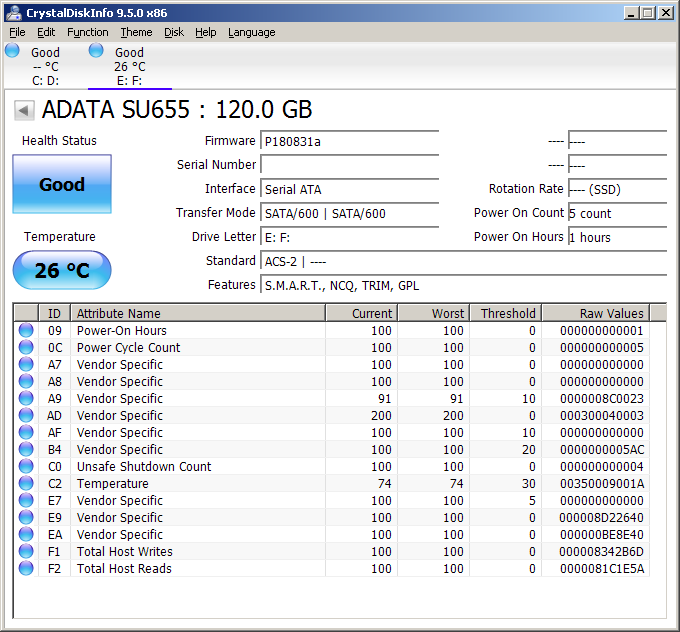This screenshot has height=632, width=680.
Task: Select the Unsafe Shutdown Count attribute name
Action: click(x=144, y=466)
